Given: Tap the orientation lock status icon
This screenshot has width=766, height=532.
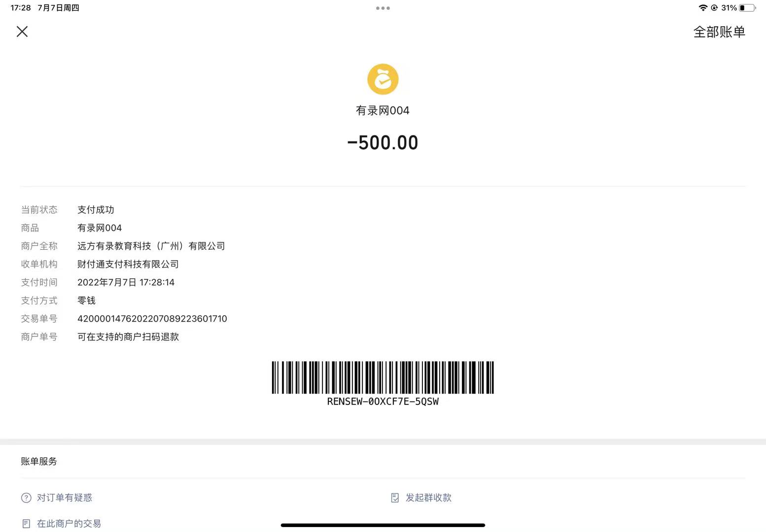Looking at the screenshot, I should [714, 8].
